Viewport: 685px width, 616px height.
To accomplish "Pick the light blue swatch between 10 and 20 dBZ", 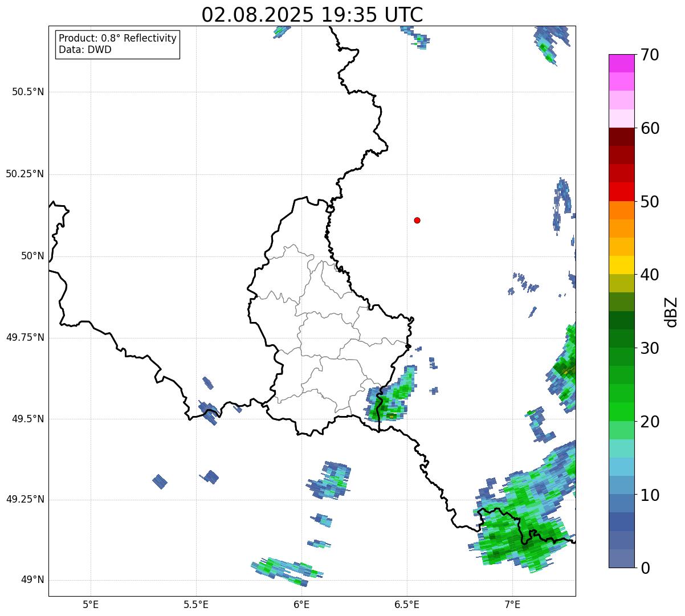I will pos(622,467).
